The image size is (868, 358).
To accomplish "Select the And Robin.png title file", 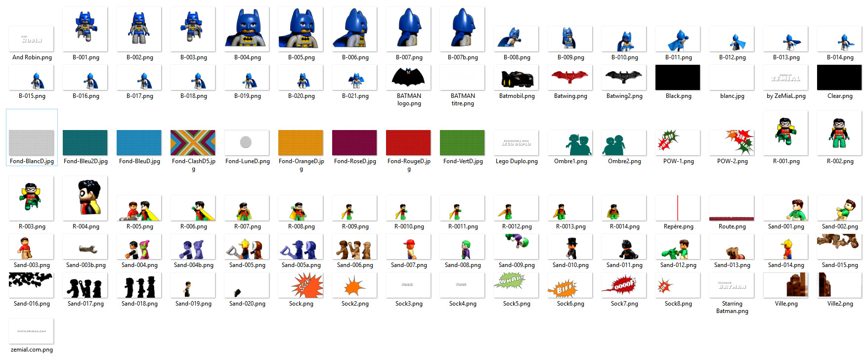I will pyautogui.click(x=32, y=39).
